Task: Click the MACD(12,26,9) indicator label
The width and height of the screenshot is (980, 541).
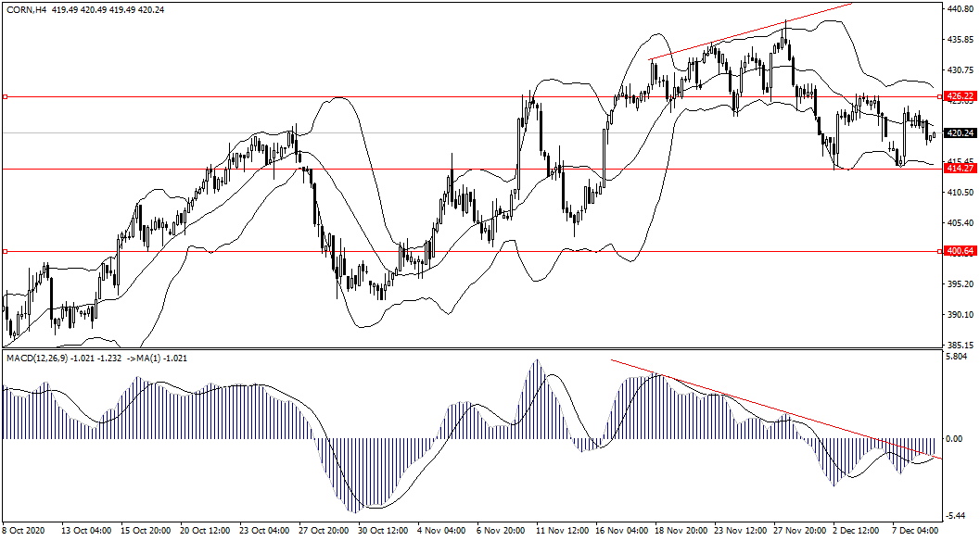Action: point(39,359)
